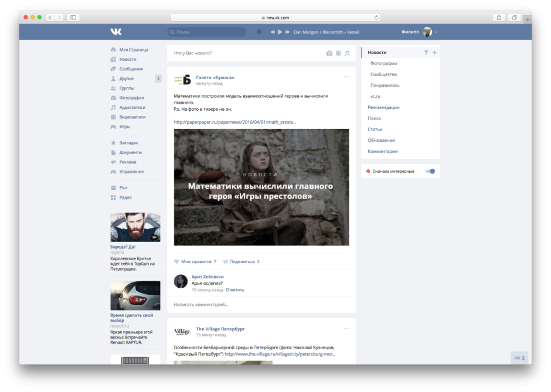Open the Филипп profile dropdown menu

point(436,32)
